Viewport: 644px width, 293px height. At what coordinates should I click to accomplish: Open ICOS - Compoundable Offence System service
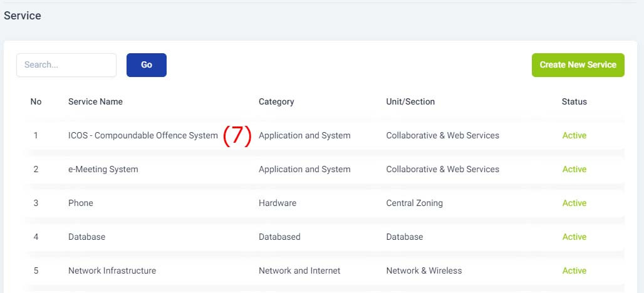pos(143,135)
